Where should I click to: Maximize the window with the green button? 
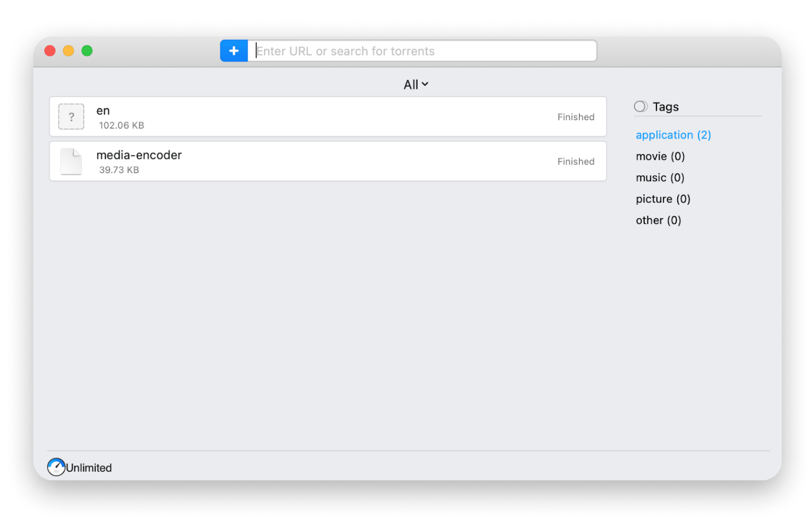tap(87, 51)
